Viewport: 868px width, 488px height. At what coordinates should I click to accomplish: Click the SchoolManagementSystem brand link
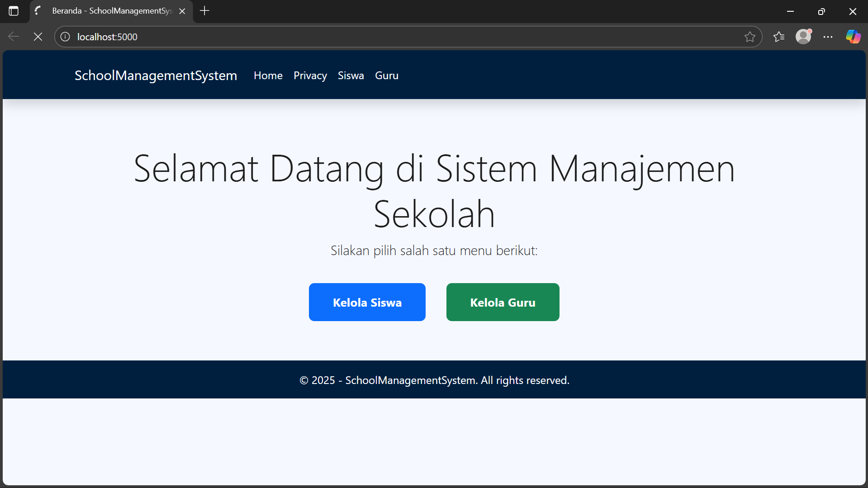pos(156,76)
